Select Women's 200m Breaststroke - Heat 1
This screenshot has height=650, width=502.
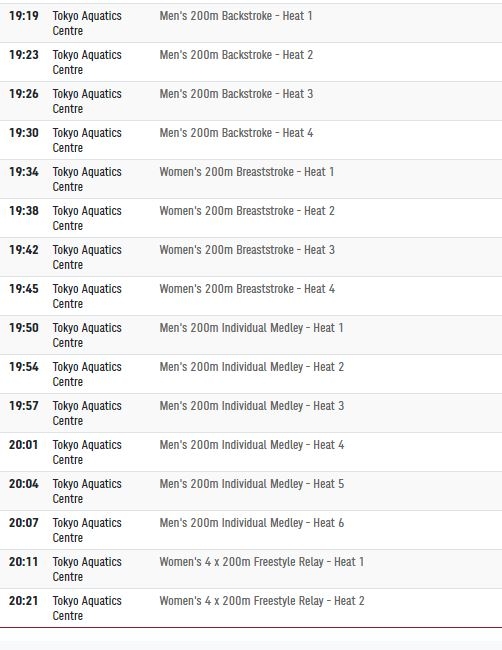247,172
